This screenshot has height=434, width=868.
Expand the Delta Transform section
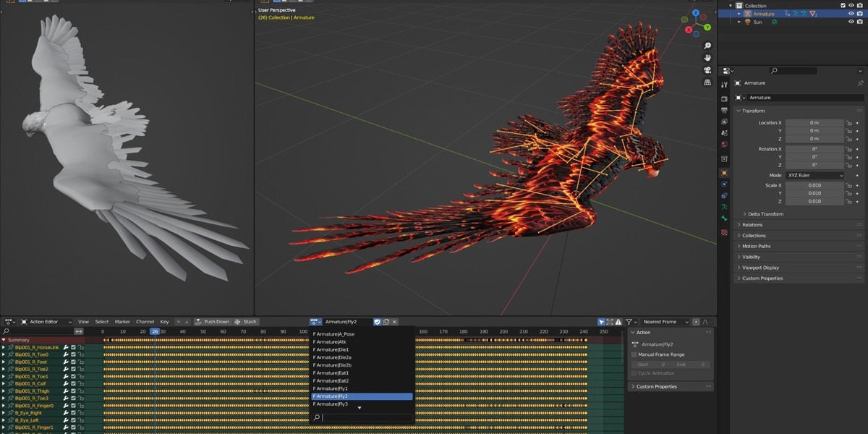(764, 214)
